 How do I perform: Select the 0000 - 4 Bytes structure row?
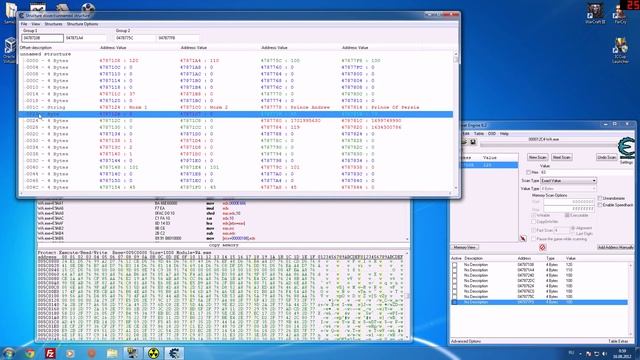tap(236, 60)
